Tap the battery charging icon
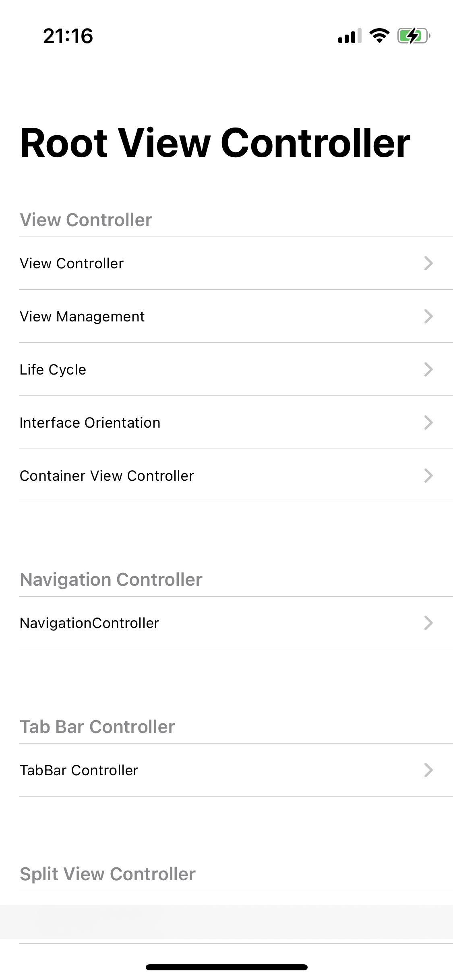The width and height of the screenshot is (453, 980). pos(414,36)
